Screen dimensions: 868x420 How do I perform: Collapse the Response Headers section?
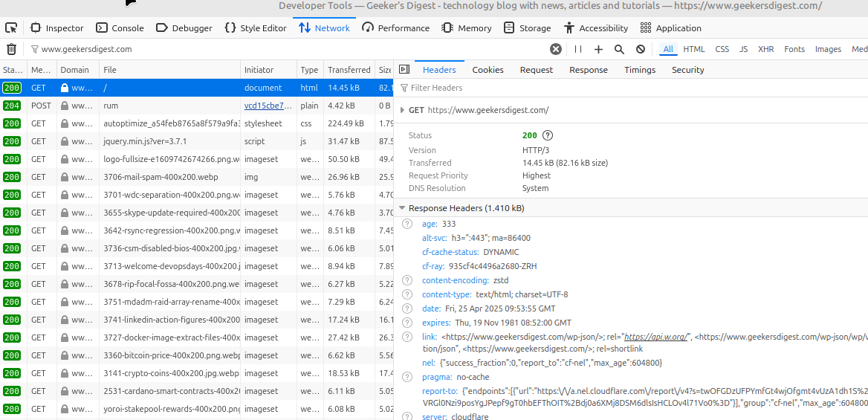402,208
